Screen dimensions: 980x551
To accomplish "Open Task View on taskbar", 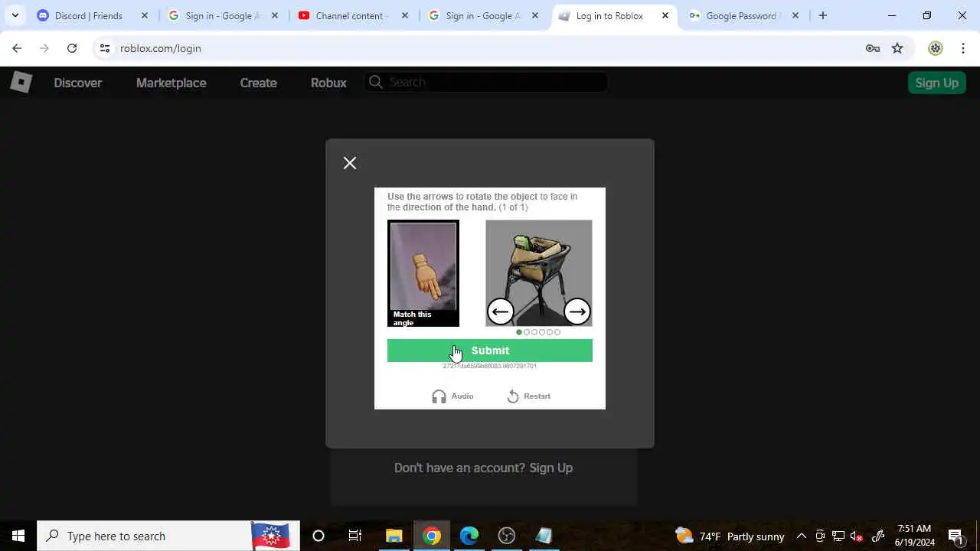I will [x=355, y=536].
